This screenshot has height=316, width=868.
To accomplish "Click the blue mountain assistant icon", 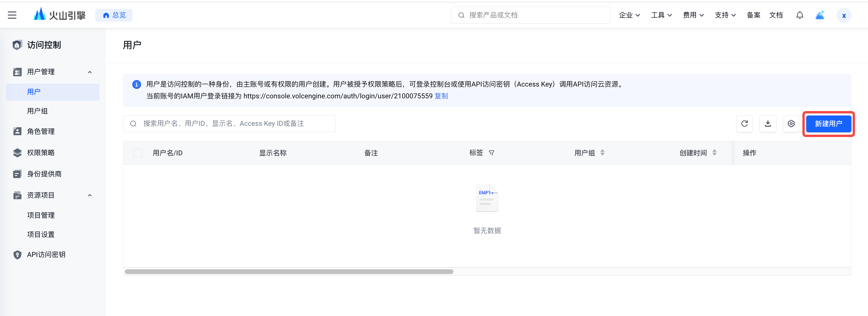I will 820,15.
